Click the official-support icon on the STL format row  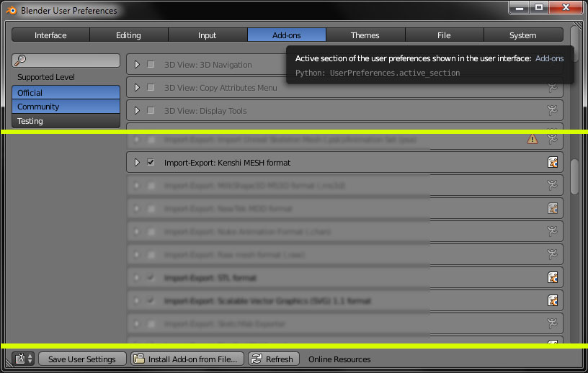pyautogui.click(x=553, y=277)
